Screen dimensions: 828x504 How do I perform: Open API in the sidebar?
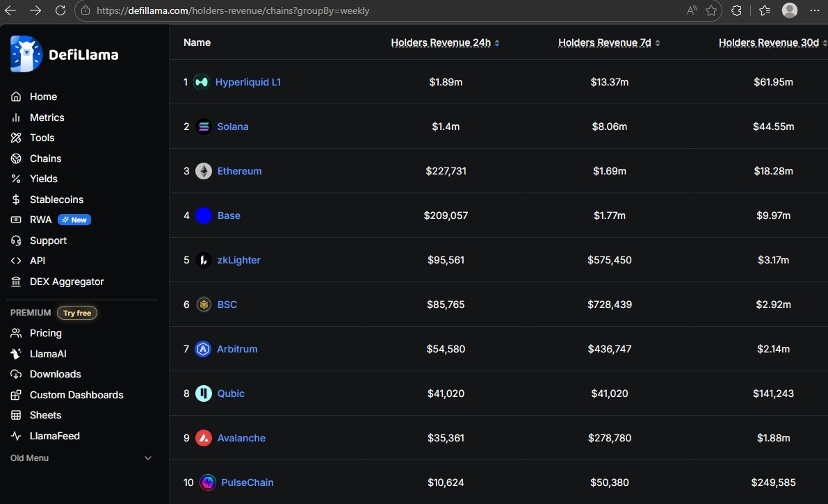click(38, 261)
